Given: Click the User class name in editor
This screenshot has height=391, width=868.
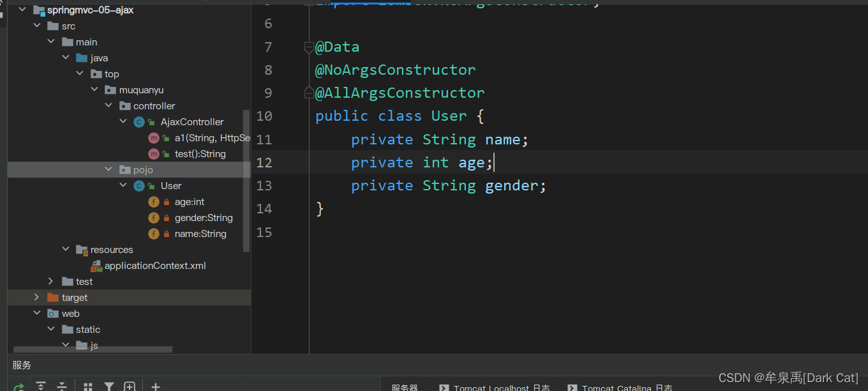Looking at the screenshot, I should pos(449,116).
